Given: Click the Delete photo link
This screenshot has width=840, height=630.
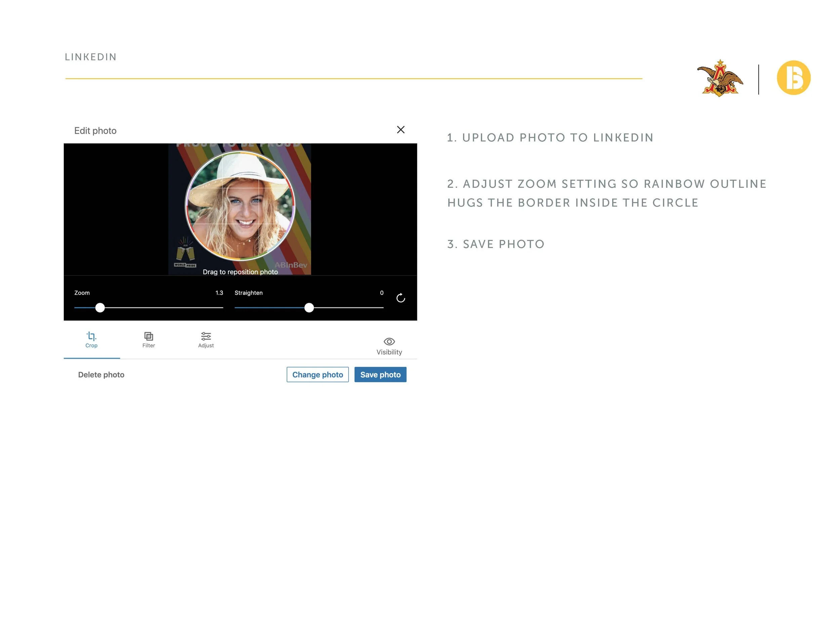Looking at the screenshot, I should click(101, 375).
